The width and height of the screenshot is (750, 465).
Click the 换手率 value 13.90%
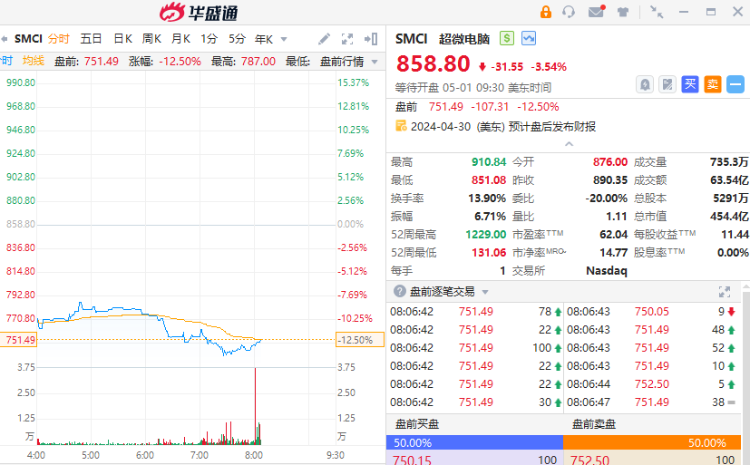pyautogui.click(x=486, y=199)
